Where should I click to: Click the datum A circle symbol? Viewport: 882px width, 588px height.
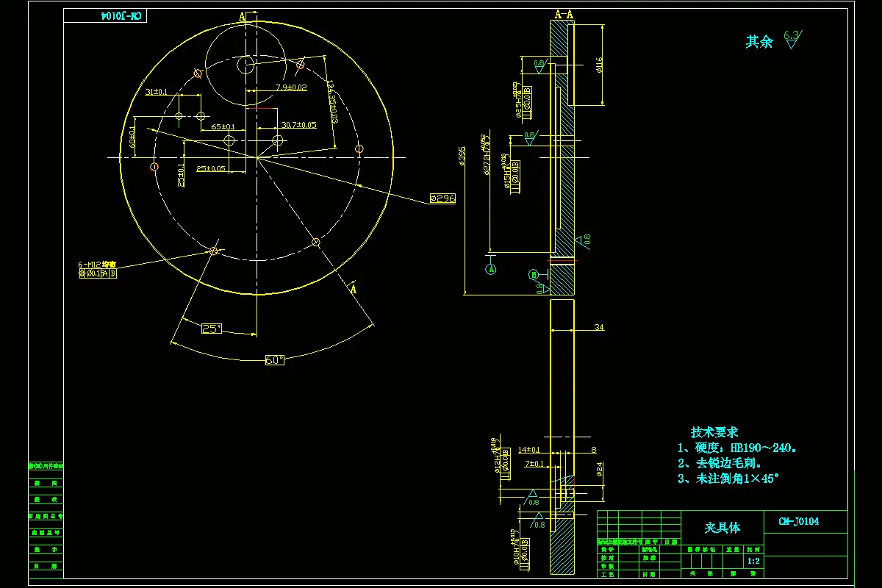[492, 270]
